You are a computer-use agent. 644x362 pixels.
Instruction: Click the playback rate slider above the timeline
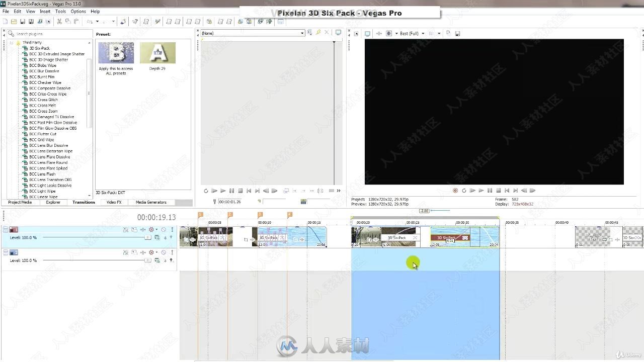pos(424,211)
